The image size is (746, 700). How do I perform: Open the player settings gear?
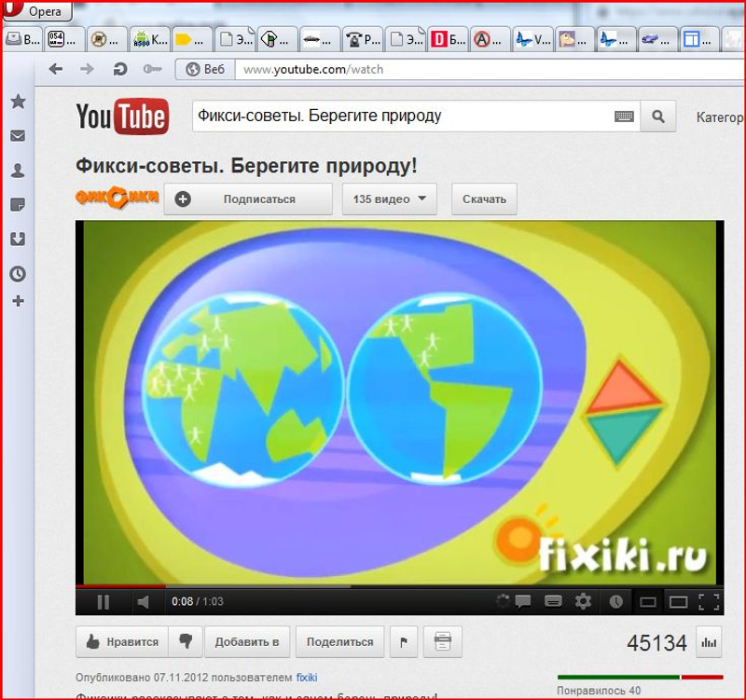click(584, 601)
